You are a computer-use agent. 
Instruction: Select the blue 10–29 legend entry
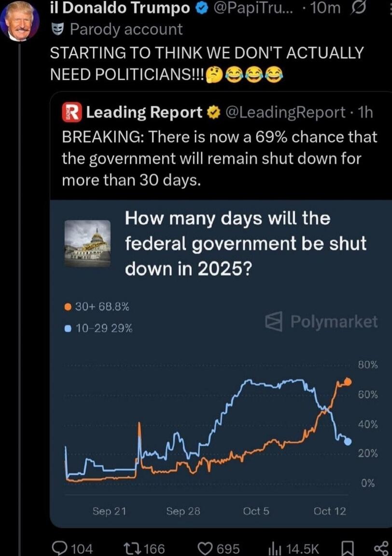tap(98, 329)
